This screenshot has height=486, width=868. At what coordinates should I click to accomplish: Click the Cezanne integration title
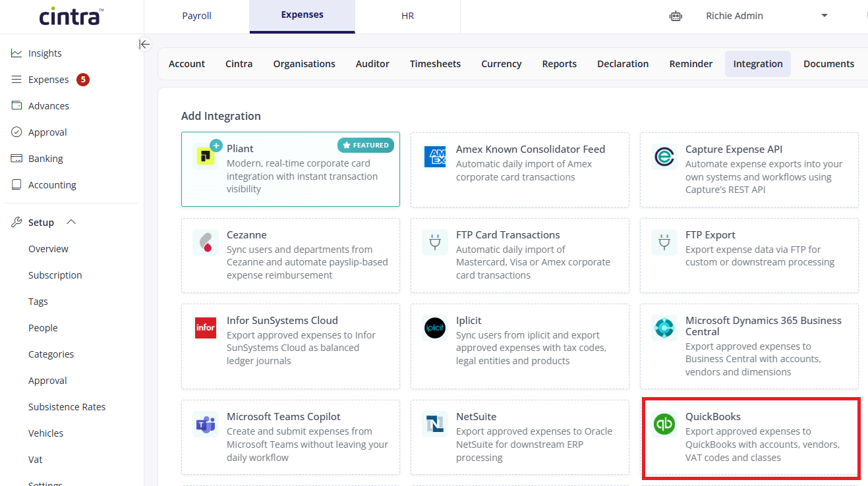[x=246, y=234]
